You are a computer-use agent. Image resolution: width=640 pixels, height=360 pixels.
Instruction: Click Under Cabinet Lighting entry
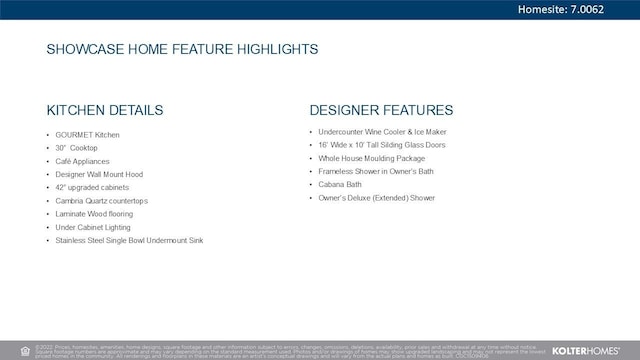pos(93,227)
